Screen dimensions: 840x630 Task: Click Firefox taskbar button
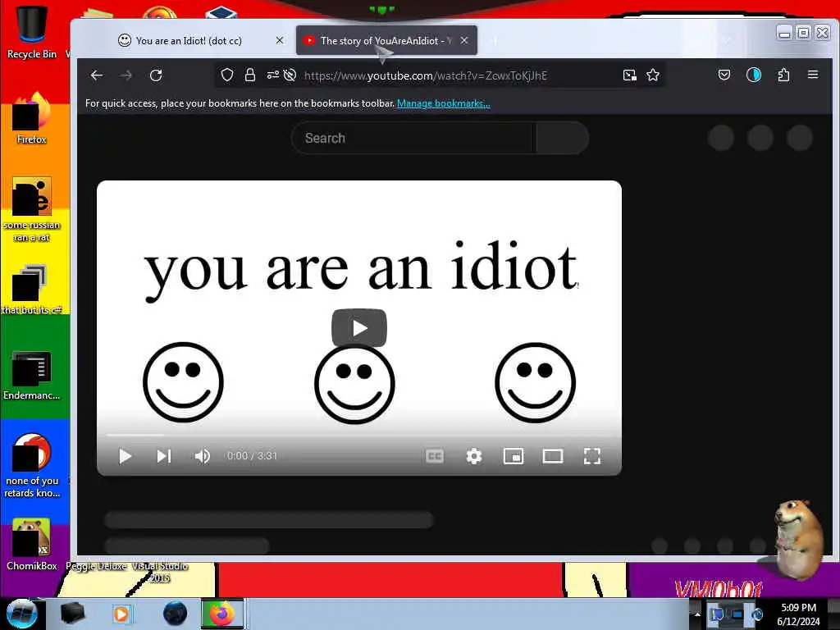(x=222, y=614)
